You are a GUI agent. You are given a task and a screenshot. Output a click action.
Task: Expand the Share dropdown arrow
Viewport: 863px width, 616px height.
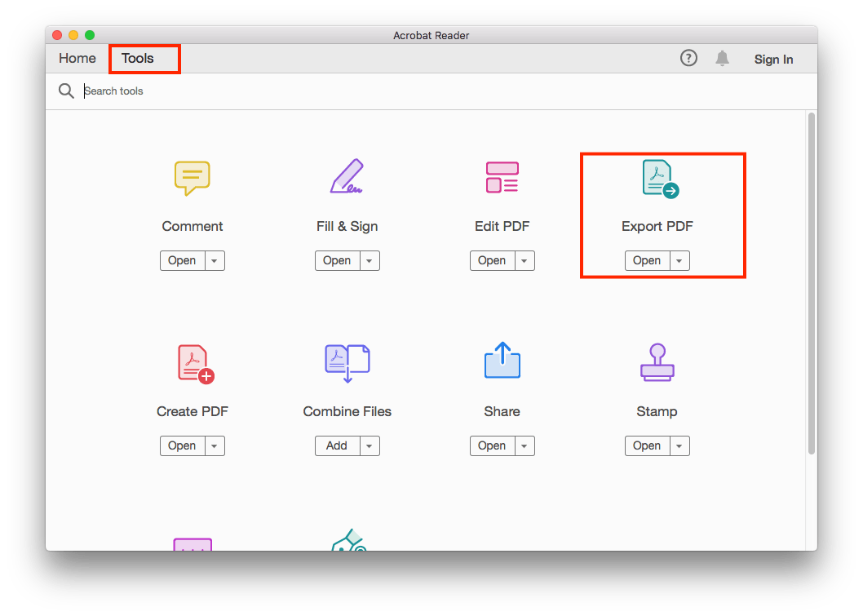coord(524,445)
